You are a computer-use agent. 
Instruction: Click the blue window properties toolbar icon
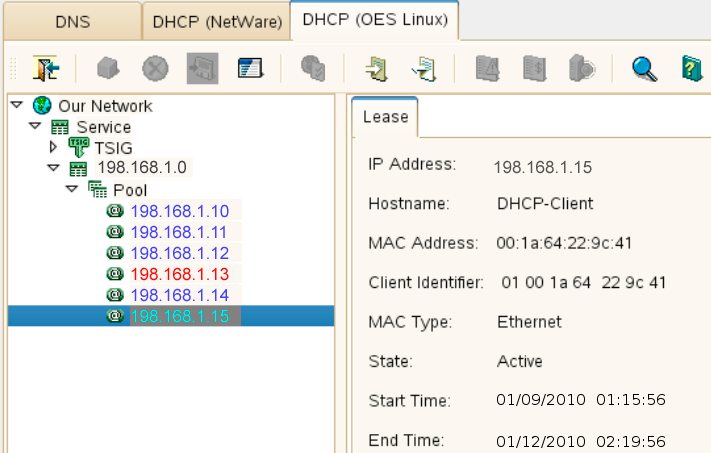(249, 68)
